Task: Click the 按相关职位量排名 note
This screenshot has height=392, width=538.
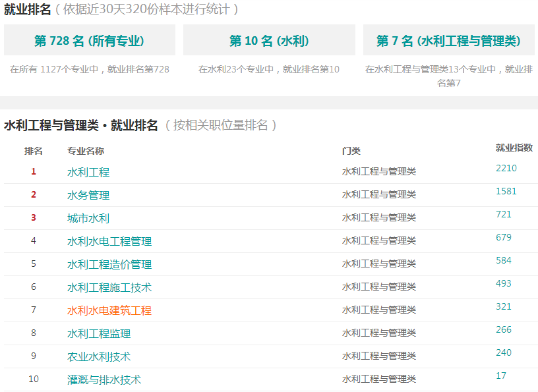Action: (x=221, y=125)
